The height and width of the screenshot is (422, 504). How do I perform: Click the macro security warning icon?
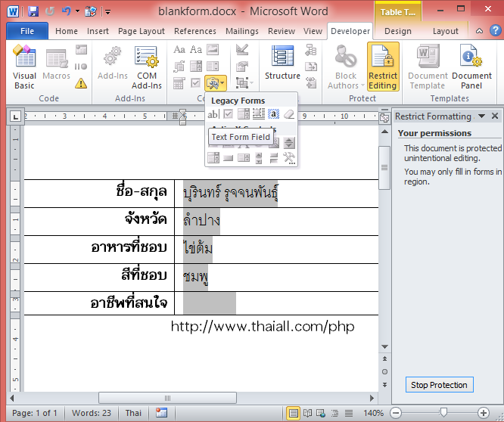[81, 83]
